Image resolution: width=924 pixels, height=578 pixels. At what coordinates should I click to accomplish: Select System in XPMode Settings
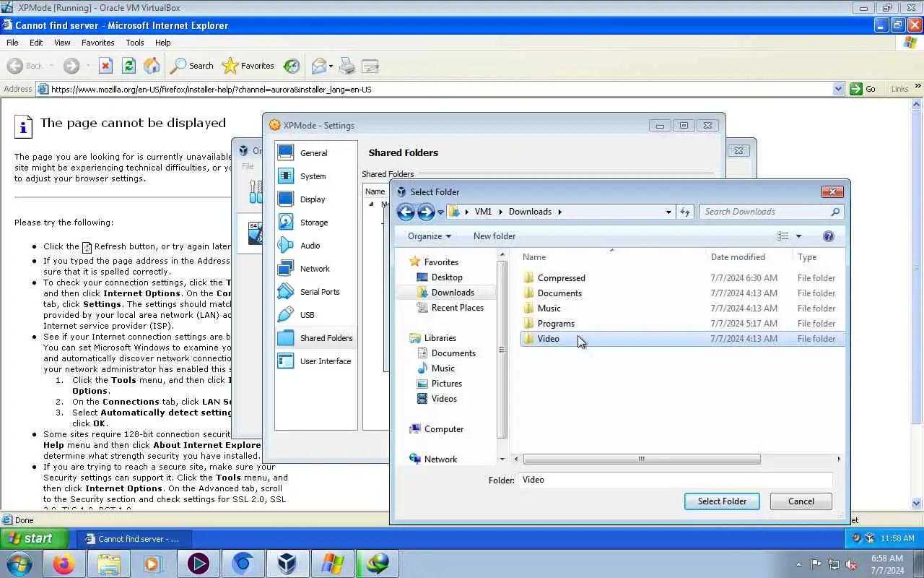[x=315, y=176]
